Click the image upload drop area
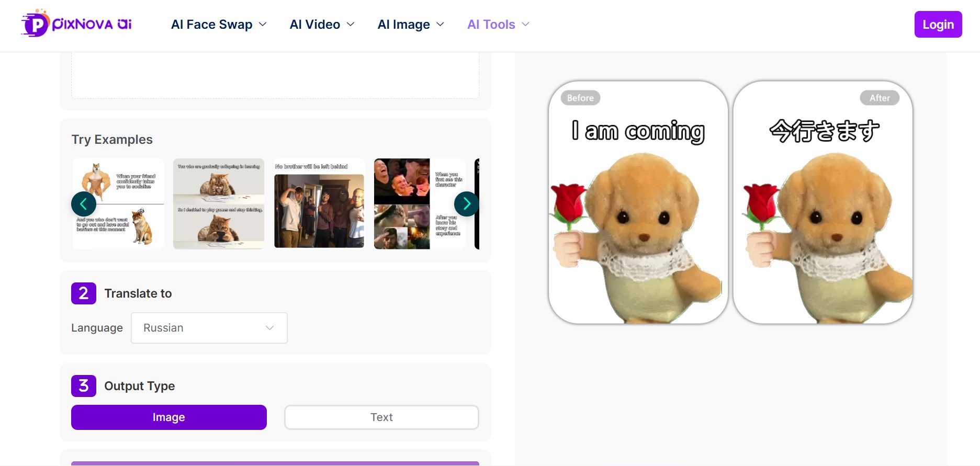This screenshot has width=980, height=466. 275,76
